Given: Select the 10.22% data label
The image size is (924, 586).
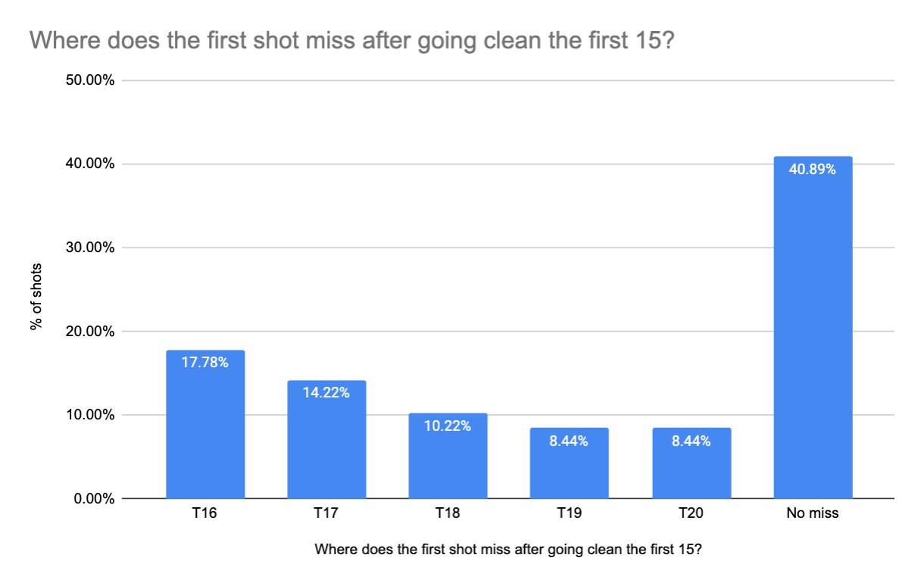Looking at the screenshot, I should click(x=448, y=426).
